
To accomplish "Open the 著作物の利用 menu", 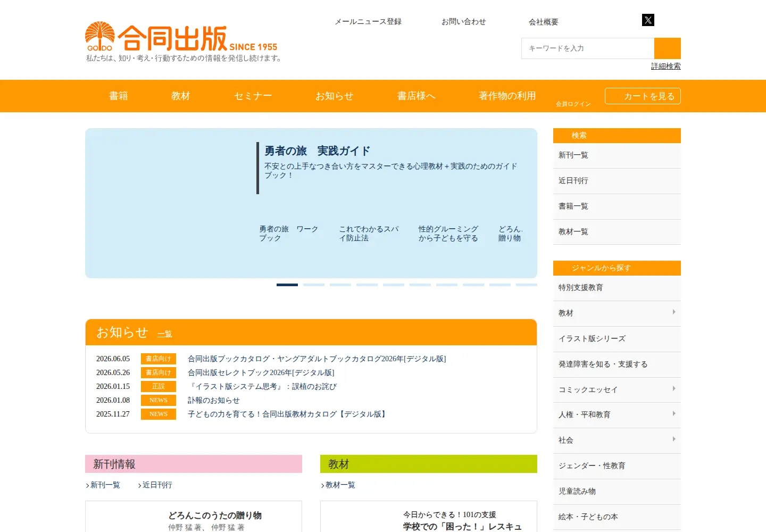I will (507, 96).
